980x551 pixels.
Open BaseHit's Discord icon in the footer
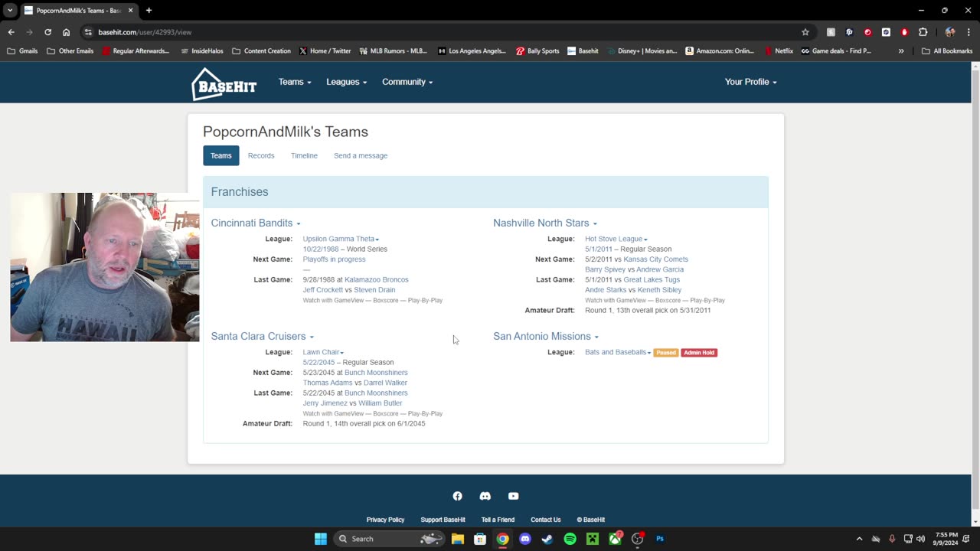coord(485,496)
